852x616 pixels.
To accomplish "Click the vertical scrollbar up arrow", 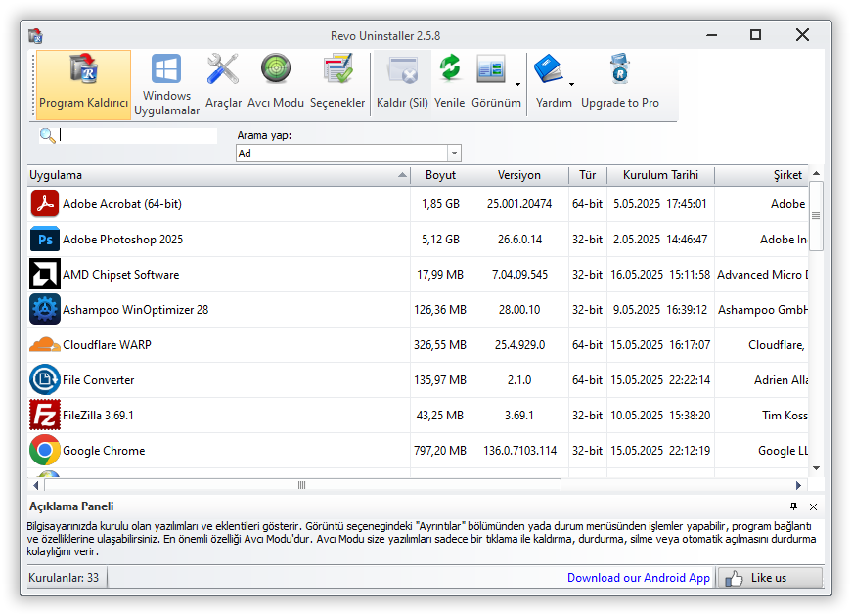I will pyautogui.click(x=816, y=173).
